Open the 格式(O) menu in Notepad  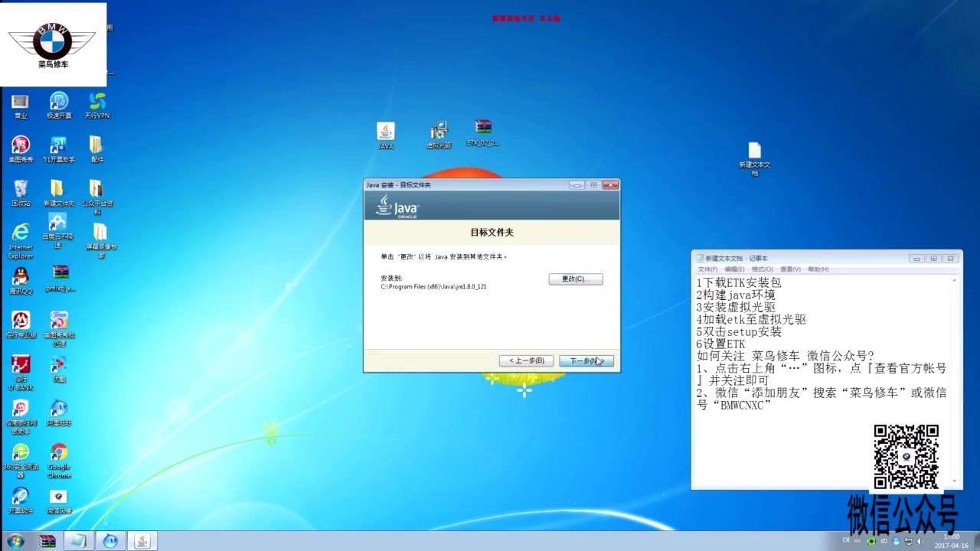pyautogui.click(x=762, y=269)
